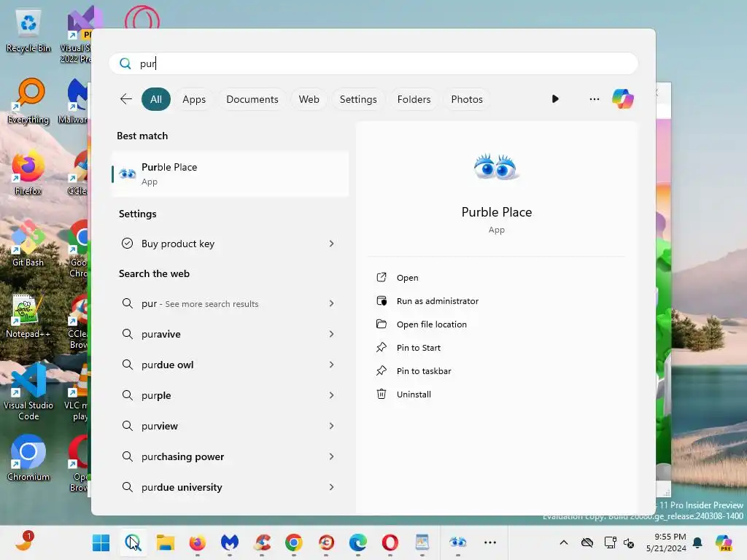Open CCleaner Browser from the taskbar
This screenshot has height=560, width=747.
[x=326, y=542]
